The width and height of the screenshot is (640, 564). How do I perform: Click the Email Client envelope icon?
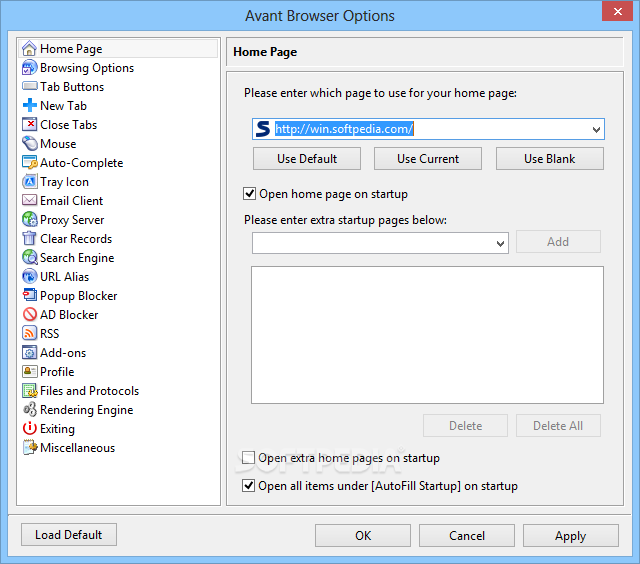29,200
